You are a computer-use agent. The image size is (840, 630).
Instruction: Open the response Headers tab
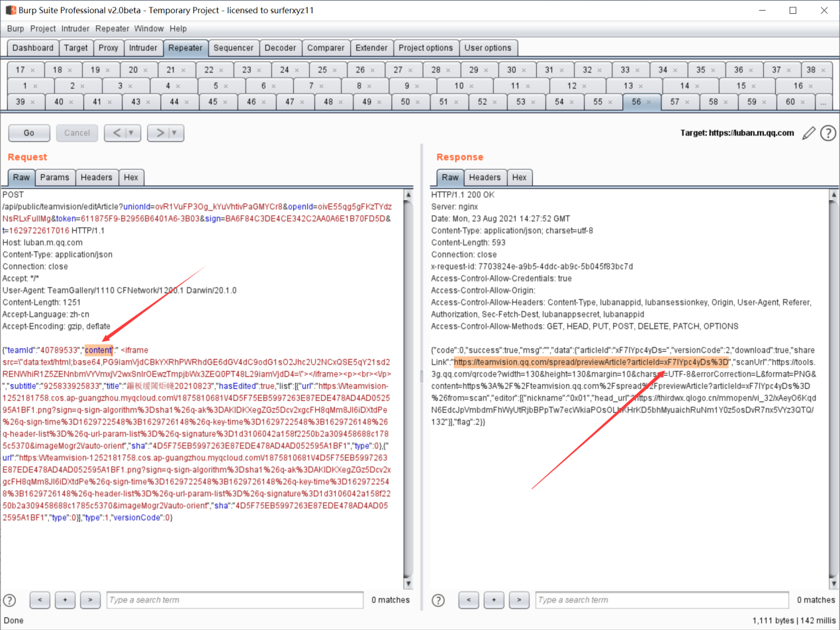[485, 178]
